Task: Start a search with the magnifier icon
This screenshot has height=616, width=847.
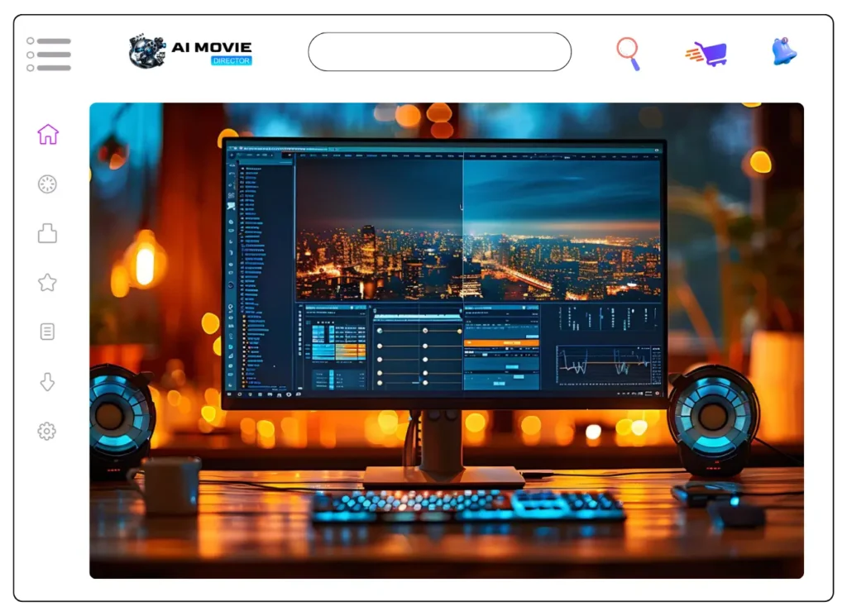Action: pos(629,51)
